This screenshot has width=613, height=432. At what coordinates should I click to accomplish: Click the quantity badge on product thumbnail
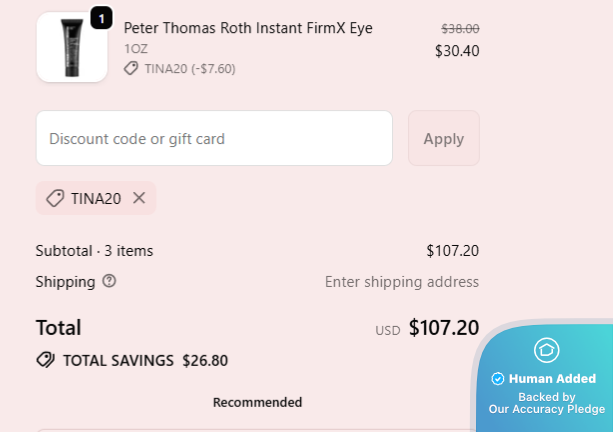coord(102,18)
